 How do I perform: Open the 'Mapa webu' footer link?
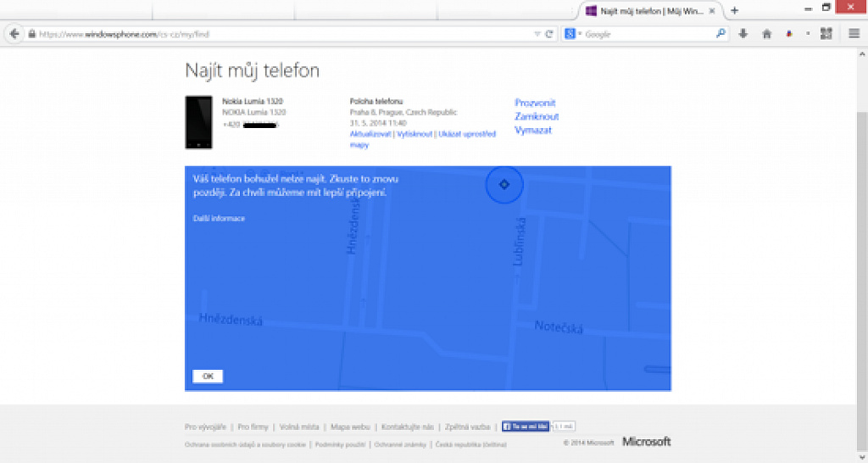tap(350, 427)
